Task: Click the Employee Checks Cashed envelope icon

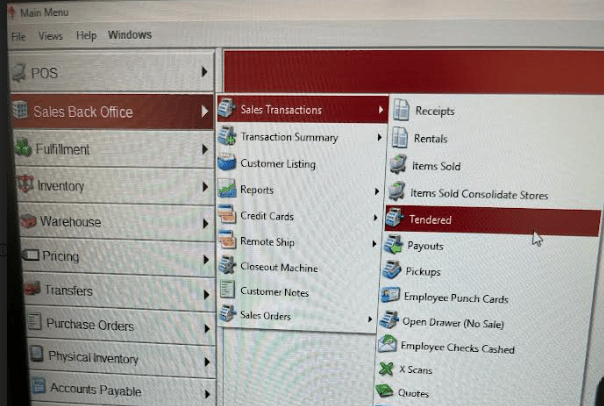Action: 387,344
